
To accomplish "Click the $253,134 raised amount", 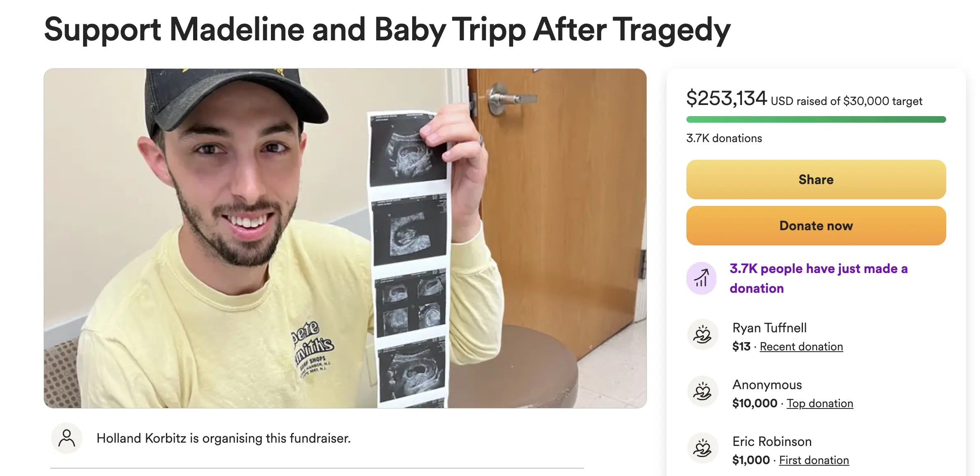I will point(726,99).
